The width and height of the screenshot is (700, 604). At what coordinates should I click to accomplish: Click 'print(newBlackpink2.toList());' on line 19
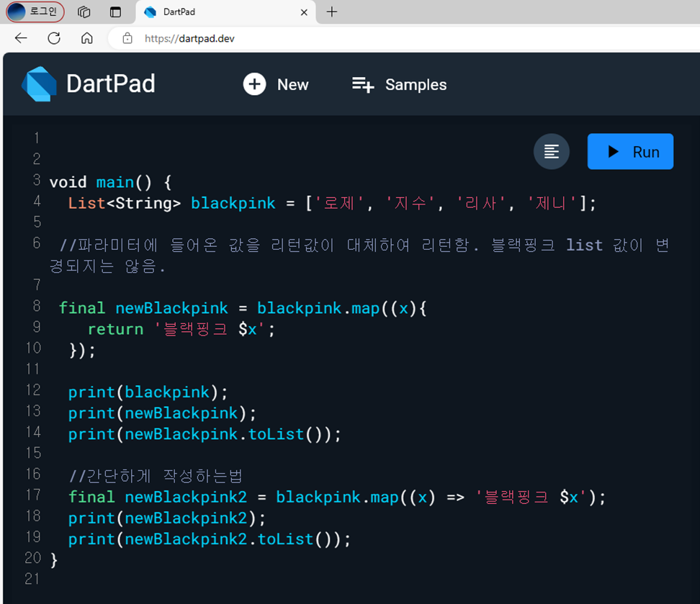coord(210,539)
